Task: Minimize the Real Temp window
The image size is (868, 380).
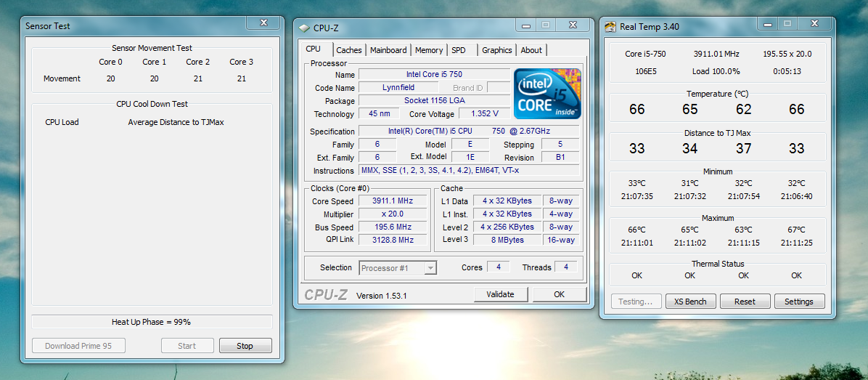Action: click(768, 23)
